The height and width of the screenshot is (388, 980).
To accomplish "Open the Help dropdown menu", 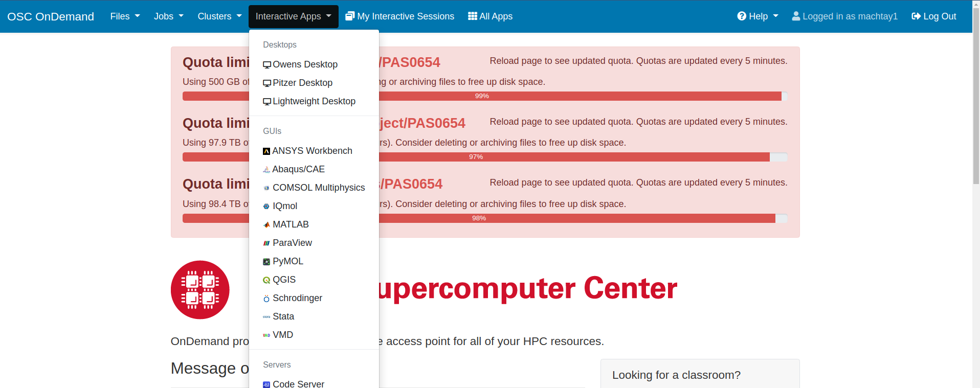I will pyautogui.click(x=758, y=16).
